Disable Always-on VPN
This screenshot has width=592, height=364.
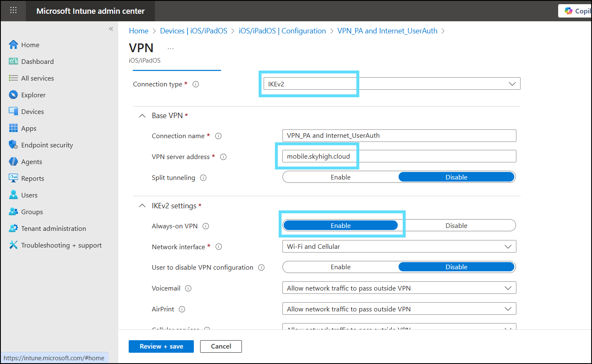coord(456,226)
